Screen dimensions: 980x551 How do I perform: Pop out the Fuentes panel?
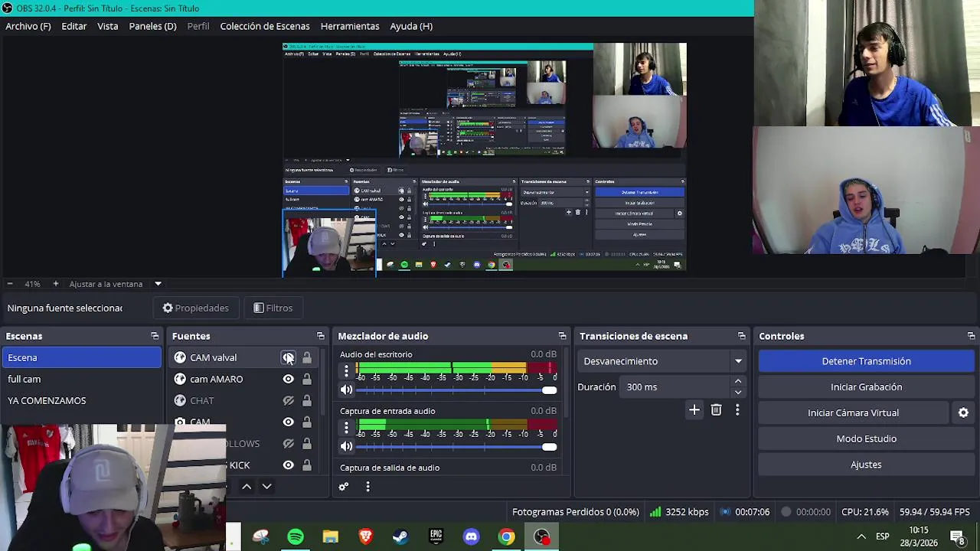[x=321, y=336]
